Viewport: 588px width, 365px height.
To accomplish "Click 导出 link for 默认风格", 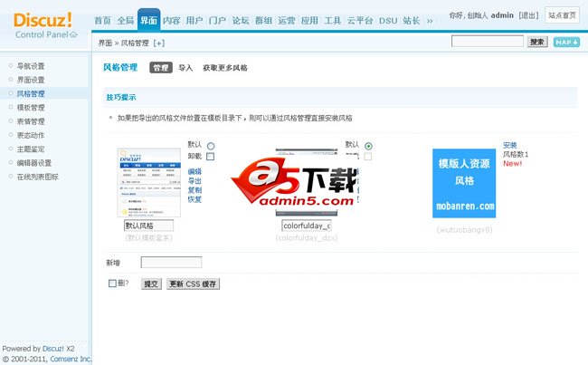I will click(x=194, y=181).
